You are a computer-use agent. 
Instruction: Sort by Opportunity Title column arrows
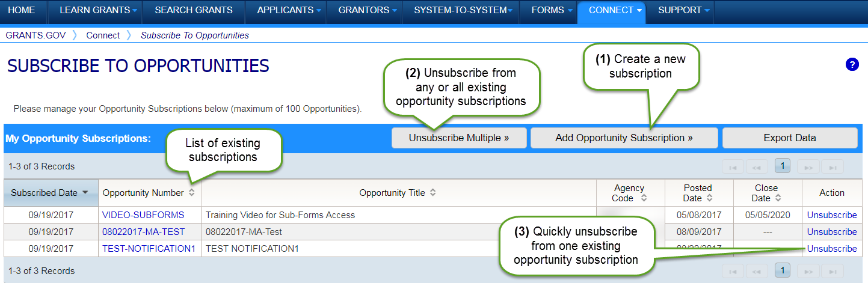click(x=433, y=193)
